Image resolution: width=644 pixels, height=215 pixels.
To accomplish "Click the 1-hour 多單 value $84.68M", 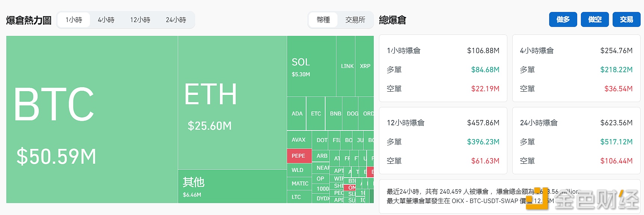I will coord(485,70).
